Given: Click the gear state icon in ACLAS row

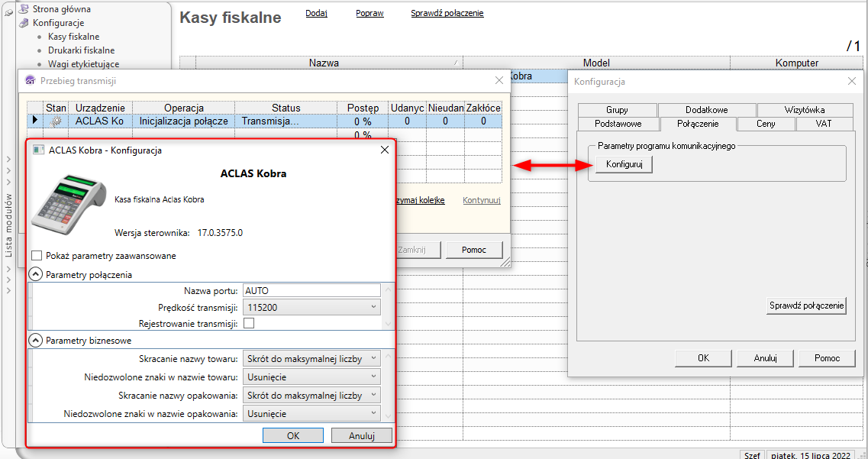Looking at the screenshot, I should pyautogui.click(x=56, y=121).
